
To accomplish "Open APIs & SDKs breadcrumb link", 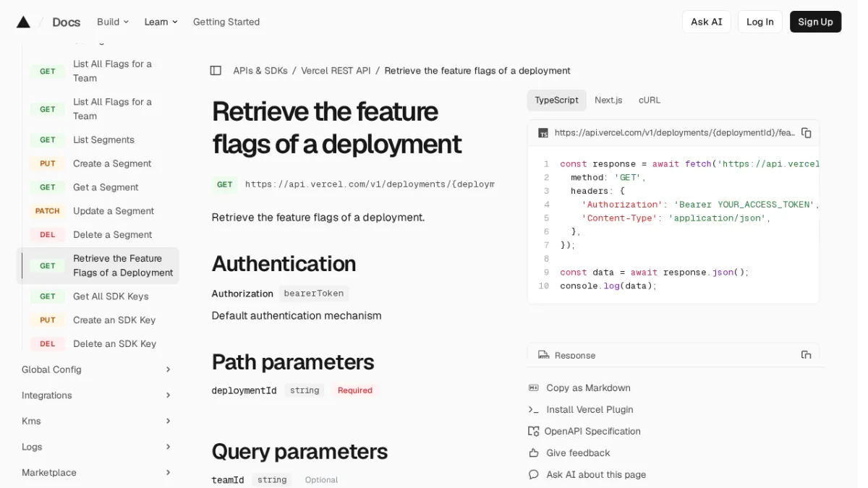I will 260,71.
